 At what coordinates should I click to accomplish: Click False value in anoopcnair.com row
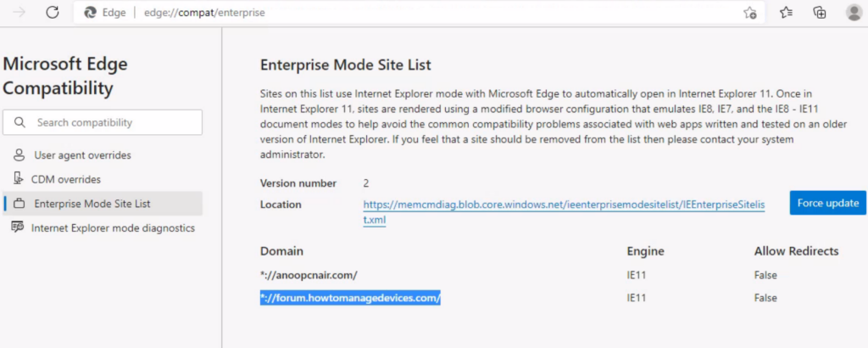pos(765,275)
